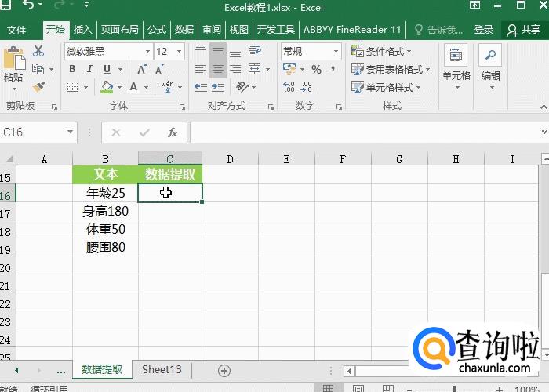This screenshot has width=549, height=392.
Task: Toggle center text horizontally
Action: pyautogui.click(x=218, y=69)
